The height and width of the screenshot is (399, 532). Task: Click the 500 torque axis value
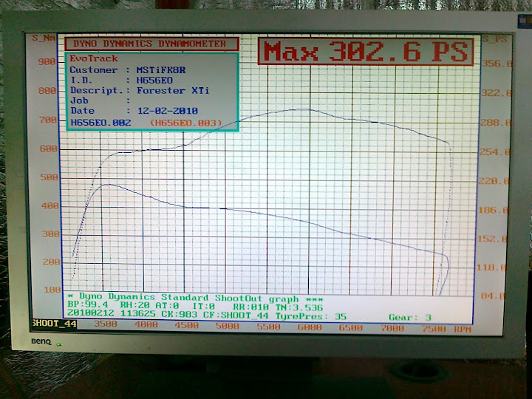point(50,177)
